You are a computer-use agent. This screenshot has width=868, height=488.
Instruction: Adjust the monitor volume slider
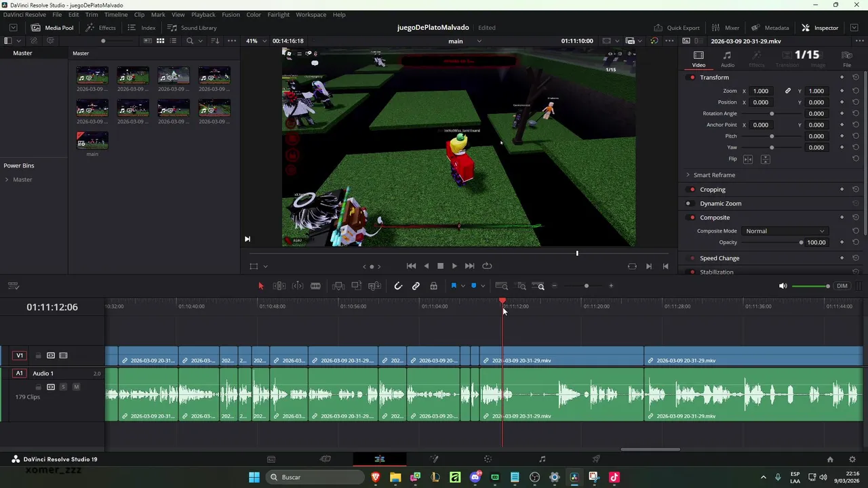(x=811, y=286)
